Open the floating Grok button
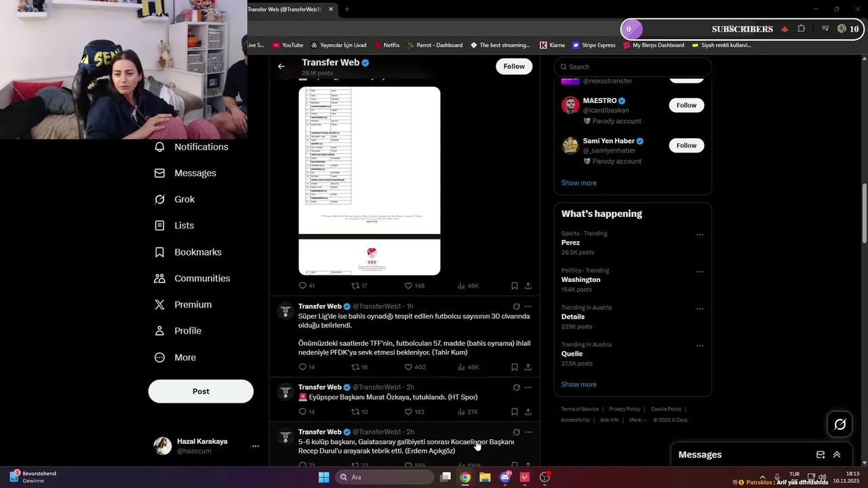 840,424
